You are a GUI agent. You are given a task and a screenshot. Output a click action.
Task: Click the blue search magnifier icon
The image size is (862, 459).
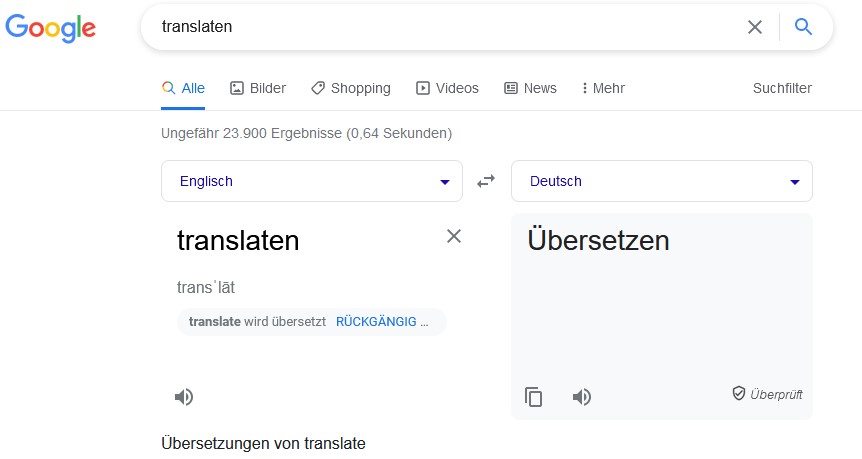(x=803, y=27)
